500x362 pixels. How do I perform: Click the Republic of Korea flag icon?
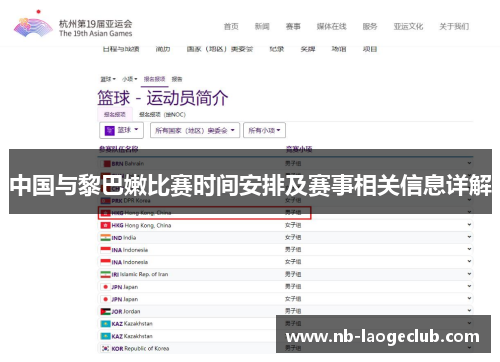[x=105, y=348]
